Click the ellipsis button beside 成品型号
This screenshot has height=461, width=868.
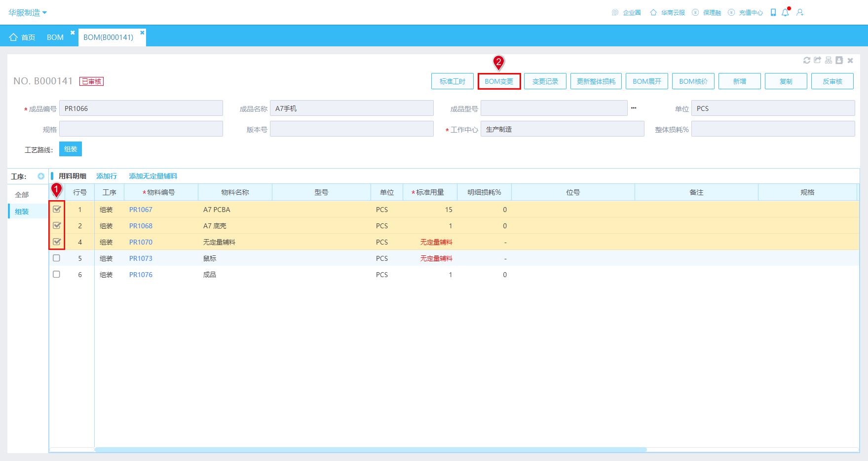[634, 108]
